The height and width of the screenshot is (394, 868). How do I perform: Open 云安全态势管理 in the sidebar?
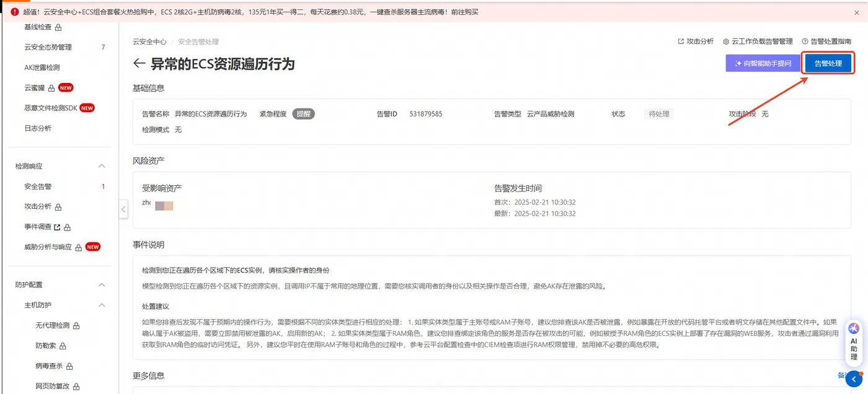click(48, 47)
